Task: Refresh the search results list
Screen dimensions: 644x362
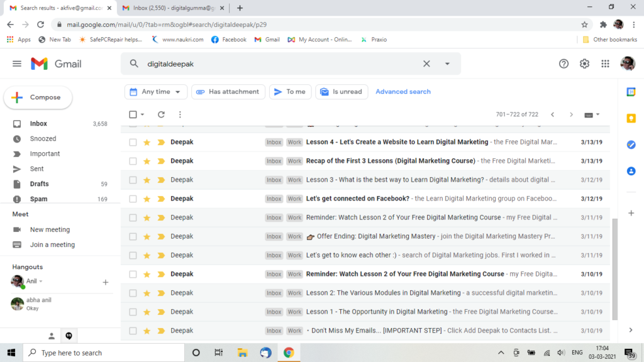Action: pyautogui.click(x=162, y=114)
